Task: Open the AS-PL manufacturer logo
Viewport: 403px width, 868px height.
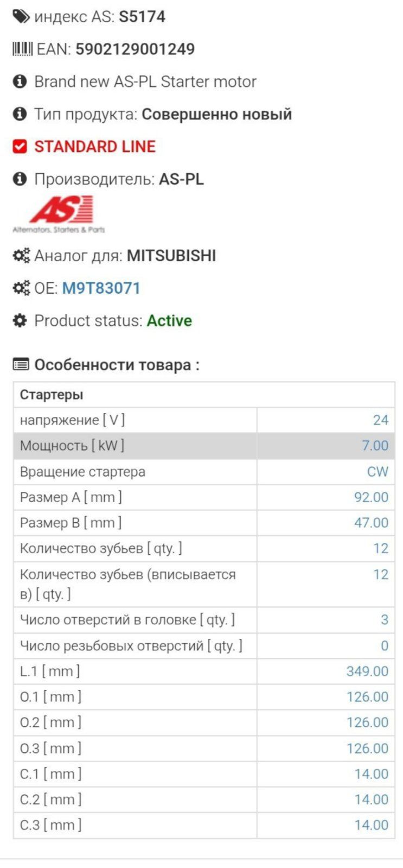Action: pos(59,215)
